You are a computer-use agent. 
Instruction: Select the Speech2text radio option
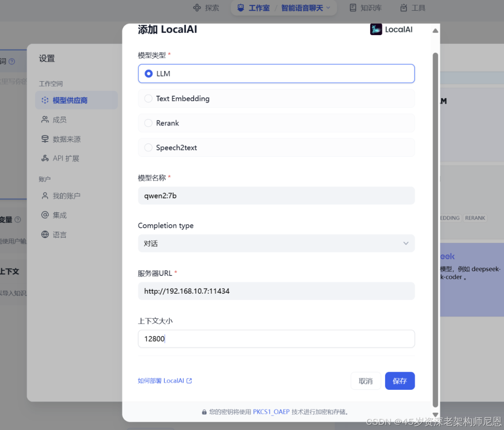276,148
